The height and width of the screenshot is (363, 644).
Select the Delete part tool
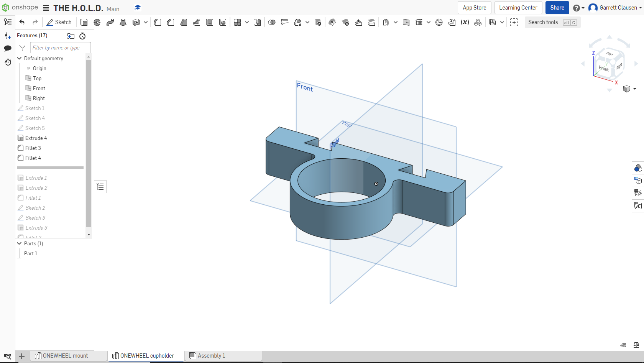tap(318, 22)
